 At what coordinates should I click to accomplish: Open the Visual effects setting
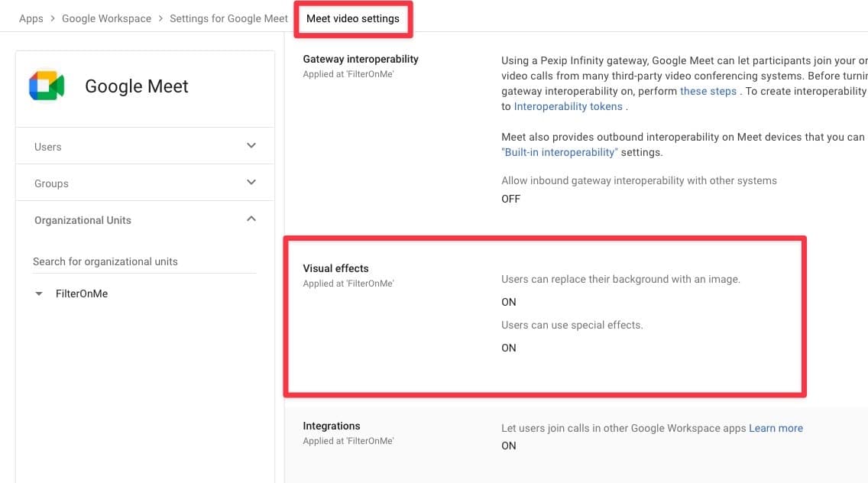pyautogui.click(x=335, y=269)
